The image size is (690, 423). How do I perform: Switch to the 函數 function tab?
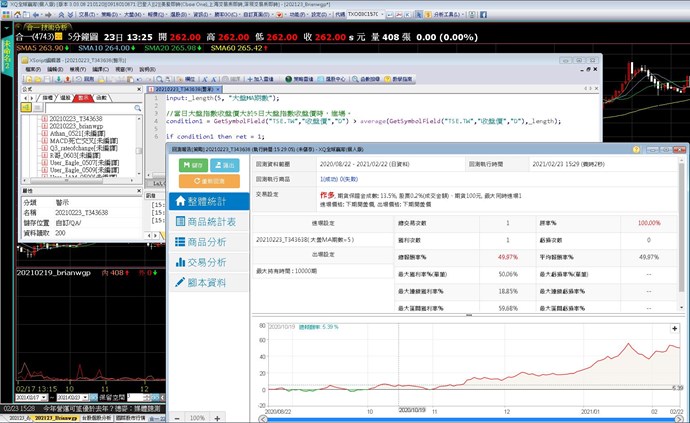102,98
